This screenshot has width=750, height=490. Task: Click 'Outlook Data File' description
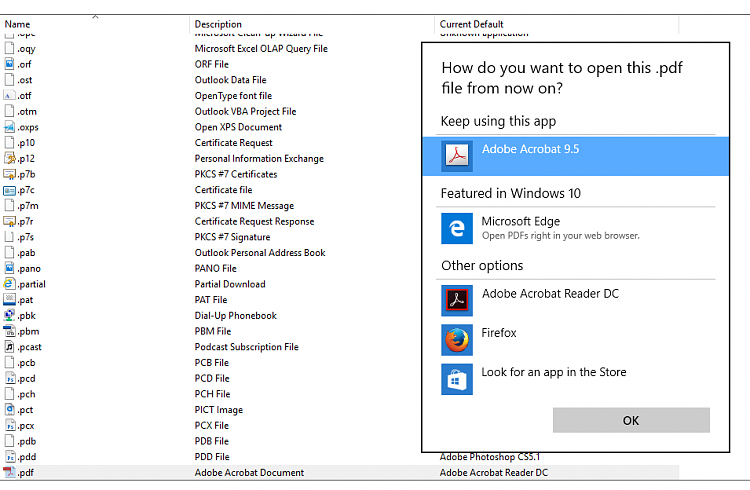pos(231,80)
